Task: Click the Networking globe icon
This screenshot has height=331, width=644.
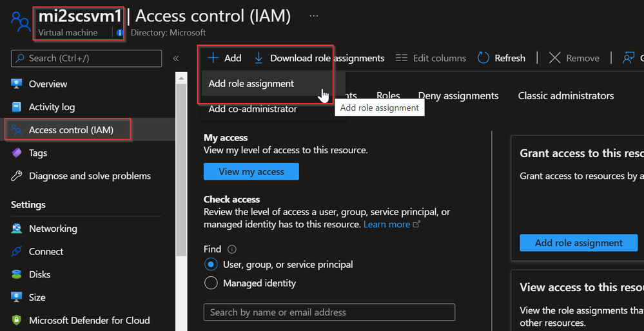Action: click(16, 229)
